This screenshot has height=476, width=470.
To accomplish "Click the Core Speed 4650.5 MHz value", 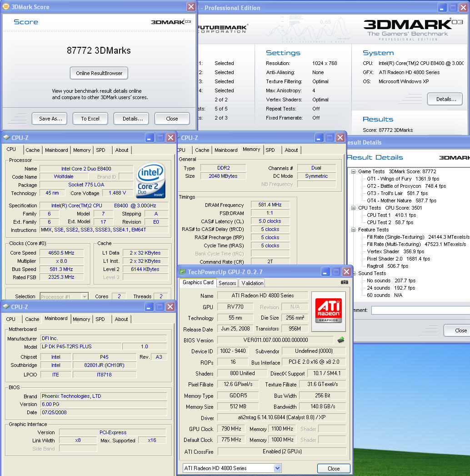I will tap(62, 253).
